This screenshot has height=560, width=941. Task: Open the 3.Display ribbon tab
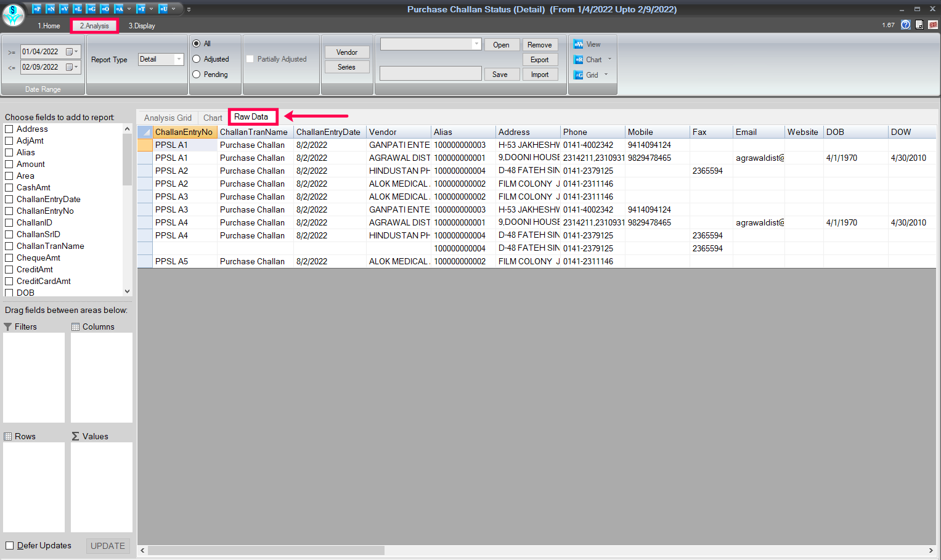142,26
